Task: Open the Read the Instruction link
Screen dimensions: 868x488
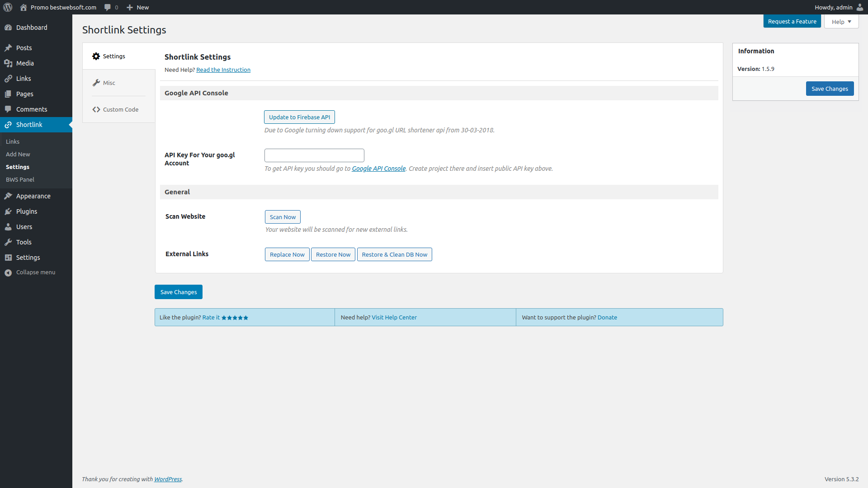Action: [x=223, y=70]
